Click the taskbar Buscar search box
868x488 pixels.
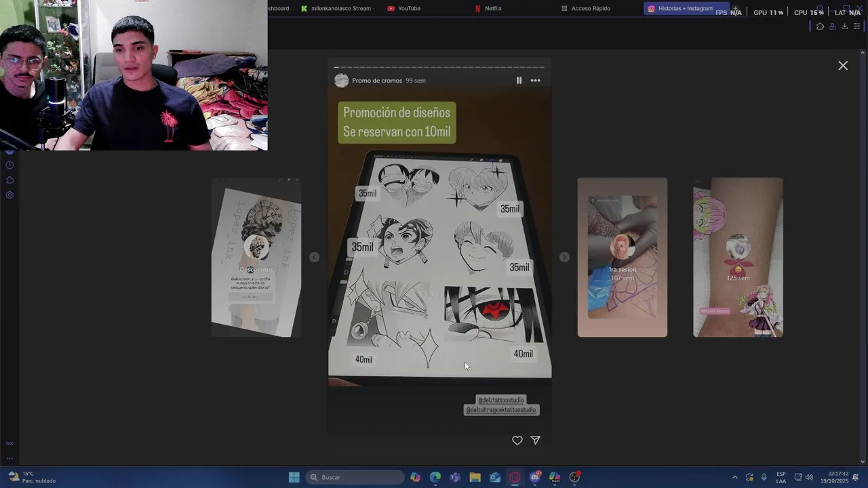[355, 477]
